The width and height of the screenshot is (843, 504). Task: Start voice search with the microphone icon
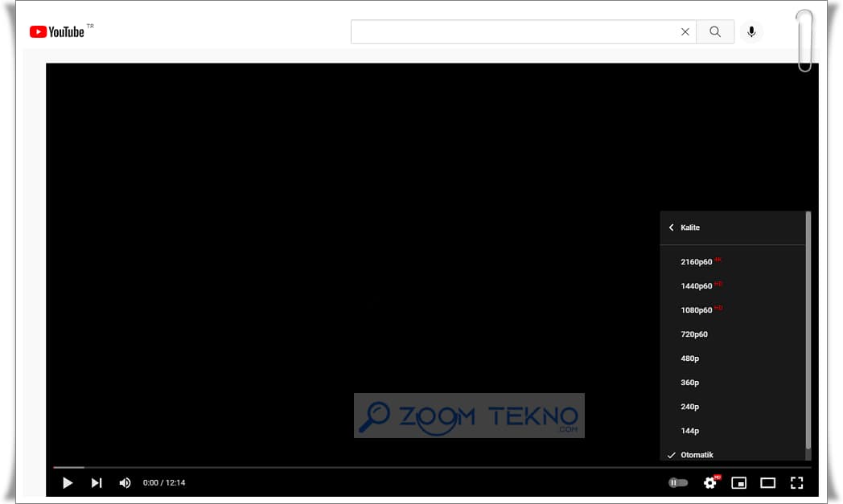(751, 32)
